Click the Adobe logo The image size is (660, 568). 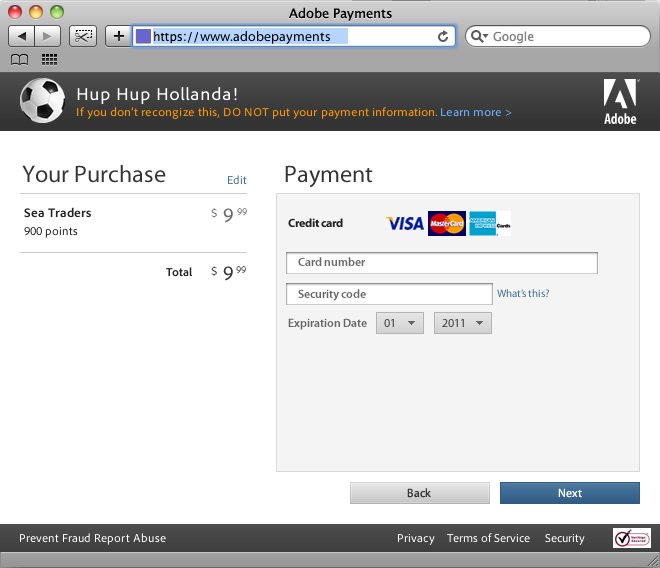tap(620, 102)
